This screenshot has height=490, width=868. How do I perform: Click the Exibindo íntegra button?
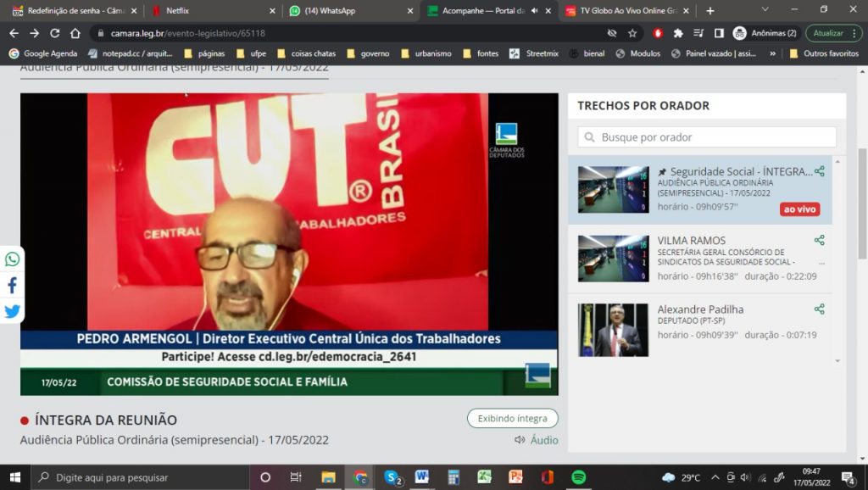[x=513, y=419]
